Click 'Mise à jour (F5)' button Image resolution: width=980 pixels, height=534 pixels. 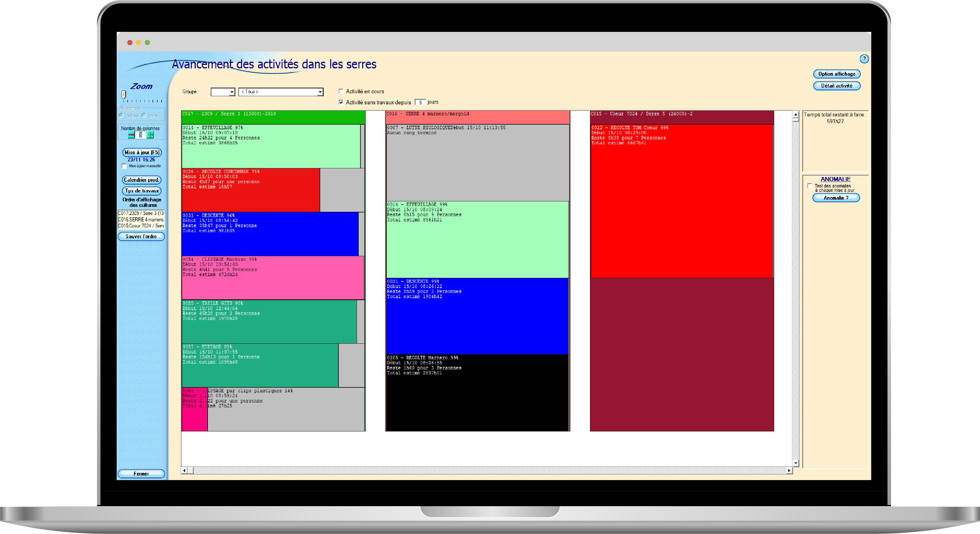pos(142,152)
